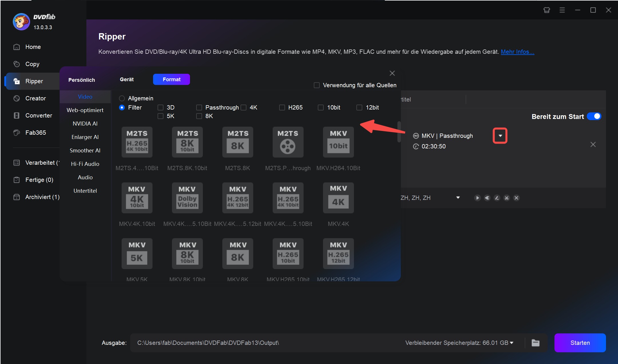The width and height of the screenshot is (618, 364).
Task: Select the M2TS Passthrough film reel icon
Action: 288,142
